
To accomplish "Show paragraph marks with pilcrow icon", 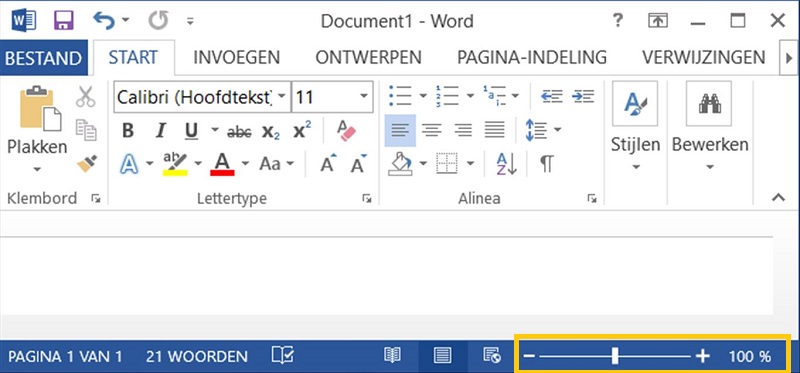I will tap(546, 164).
